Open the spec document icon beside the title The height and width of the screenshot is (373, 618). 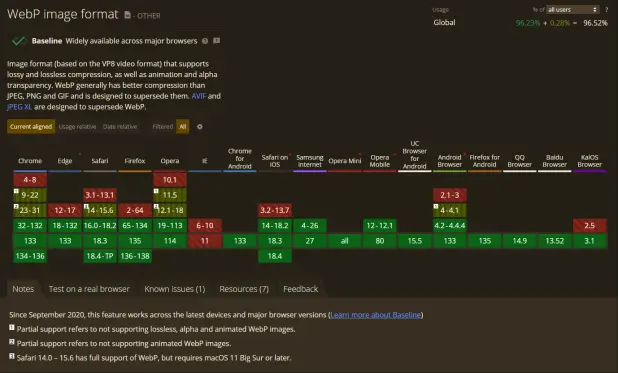[127, 15]
